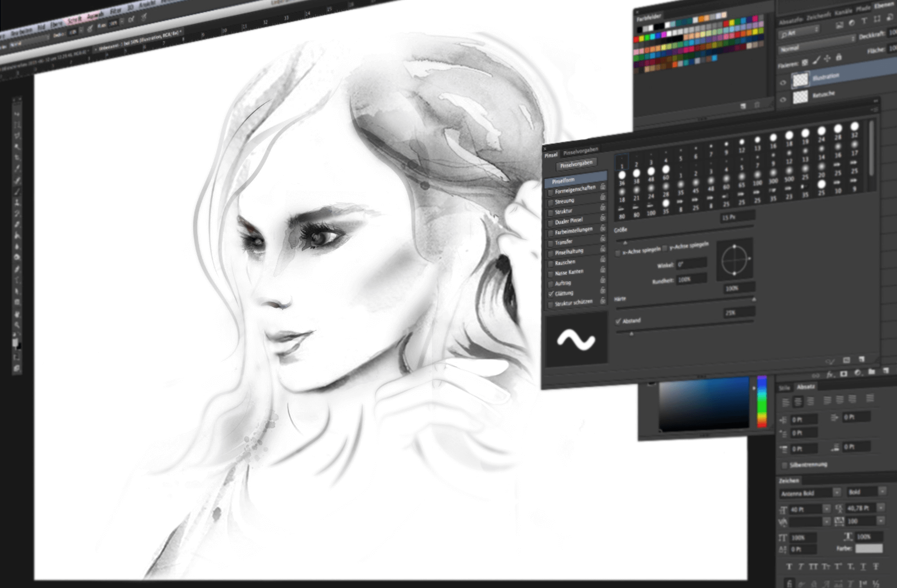Open the Antenna Bold font family dropdown

pyautogui.click(x=837, y=493)
